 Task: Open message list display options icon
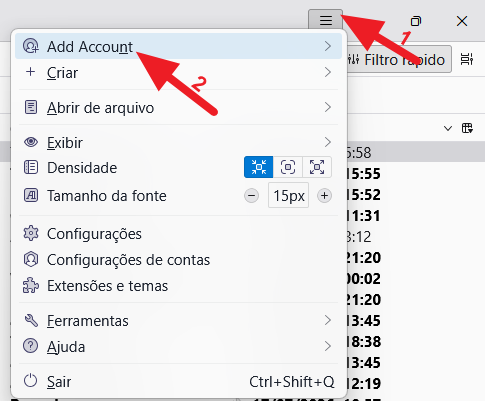(x=467, y=59)
